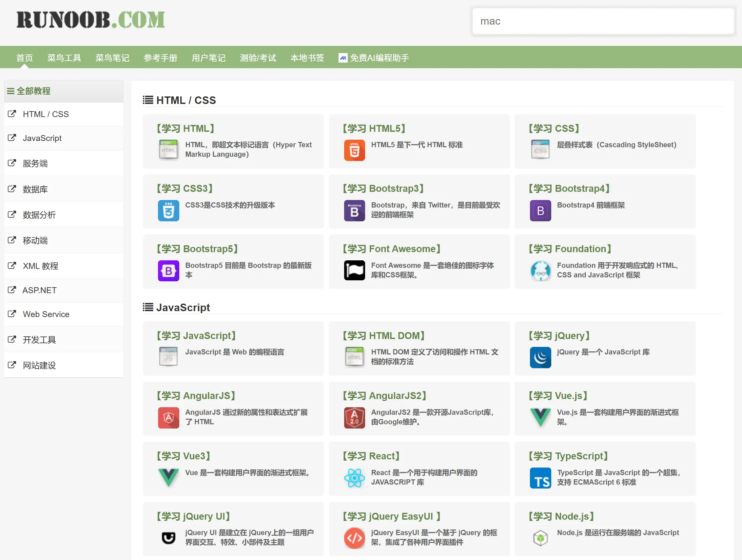
Task: Open the 【学习 Bootstrap4】 tutorial link
Action: [x=569, y=189]
